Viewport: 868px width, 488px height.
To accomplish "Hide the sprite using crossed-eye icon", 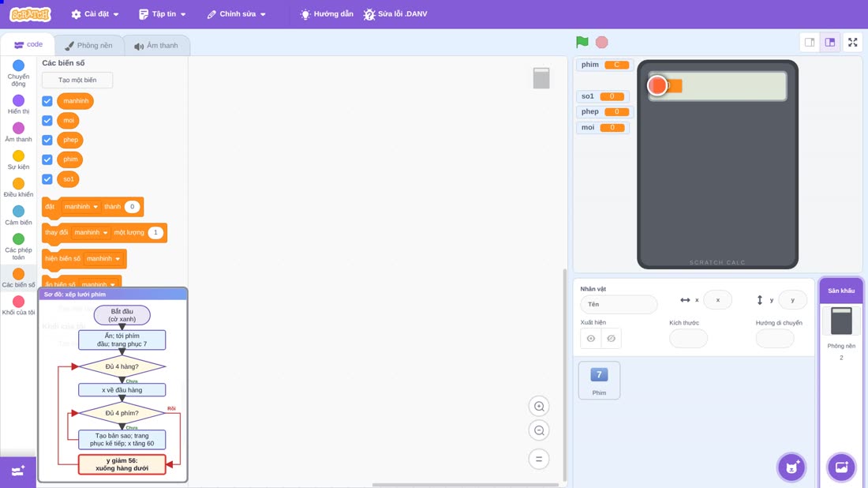I will 611,339.
